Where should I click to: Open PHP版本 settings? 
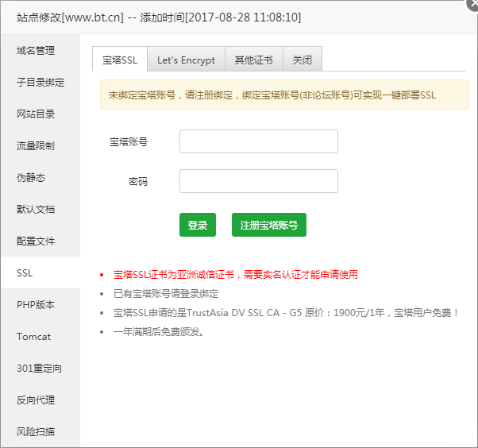40,304
